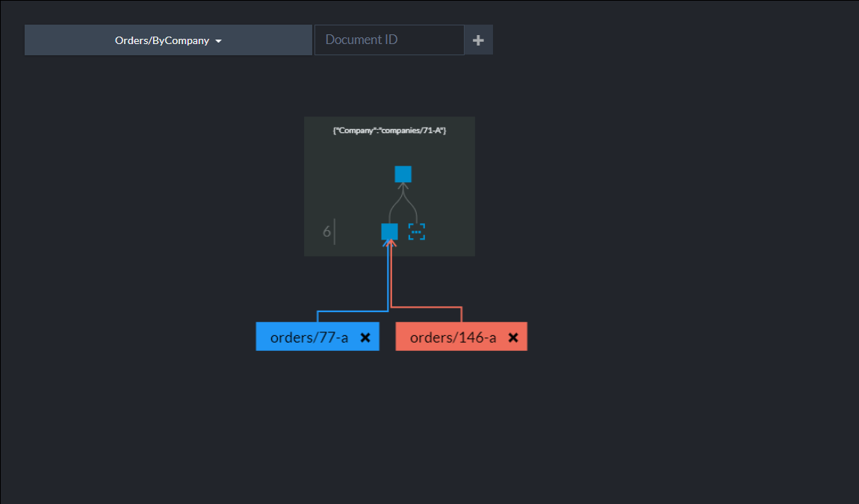The height and width of the screenshot is (504, 859).
Task: Open the Orders/ByCompany index dropdown
Action: [x=168, y=40]
